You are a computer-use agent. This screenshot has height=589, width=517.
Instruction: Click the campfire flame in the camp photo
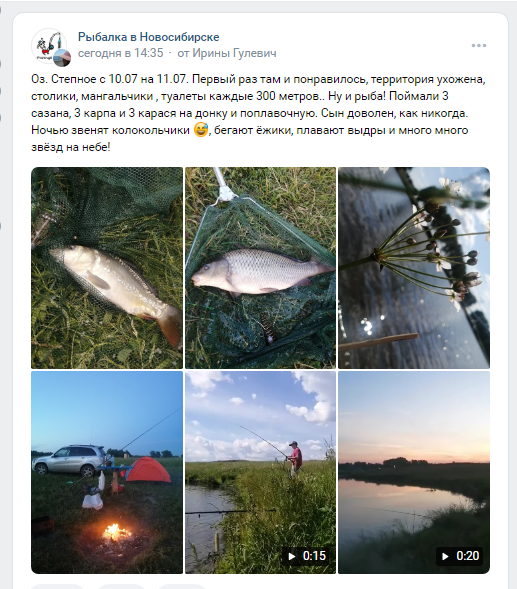[116, 532]
